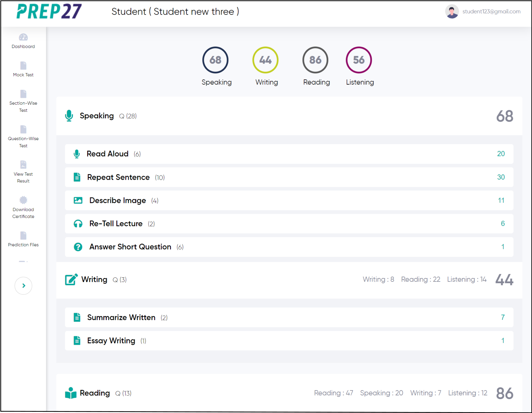The image size is (532, 413).
Task: Click the Reading score circle 86
Action: click(x=315, y=60)
